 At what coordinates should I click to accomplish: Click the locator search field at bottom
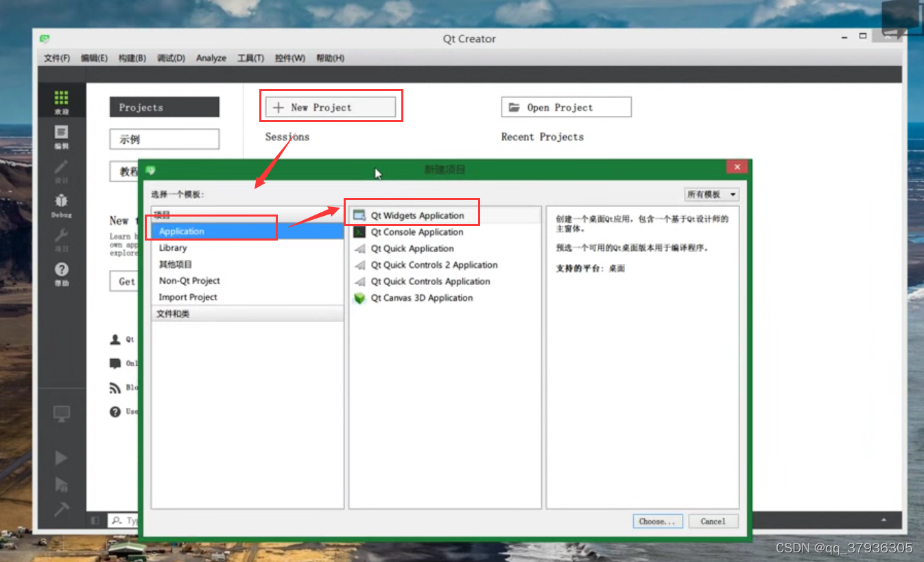(124, 521)
